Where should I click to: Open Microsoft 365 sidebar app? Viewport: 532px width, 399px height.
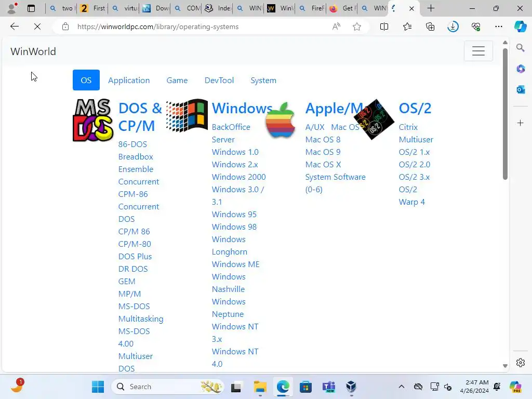tap(521, 69)
